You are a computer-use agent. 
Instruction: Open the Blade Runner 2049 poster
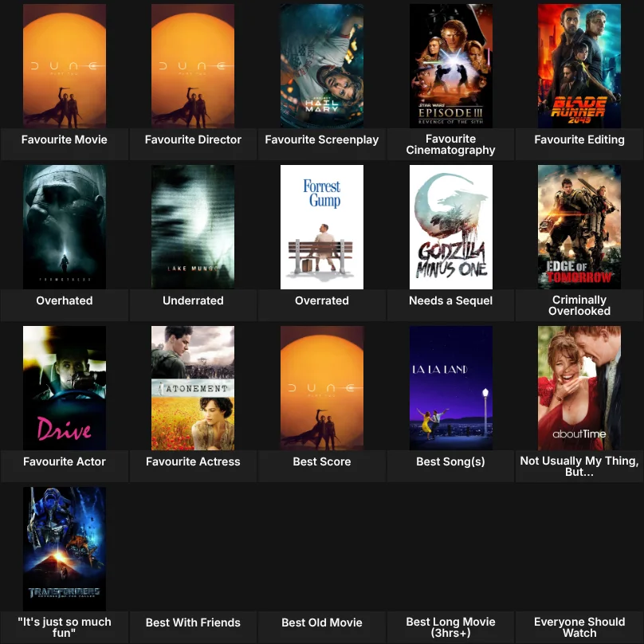pyautogui.click(x=579, y=66)
